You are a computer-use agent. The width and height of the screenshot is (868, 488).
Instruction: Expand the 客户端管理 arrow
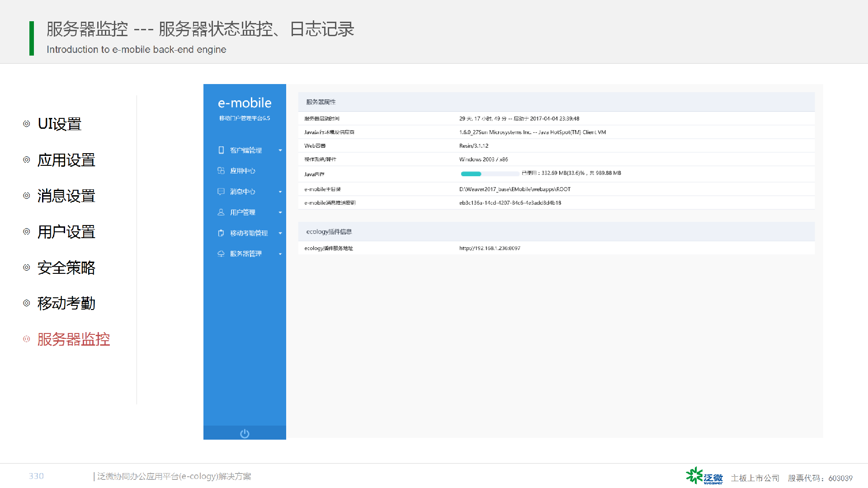(x=280, y=150)
